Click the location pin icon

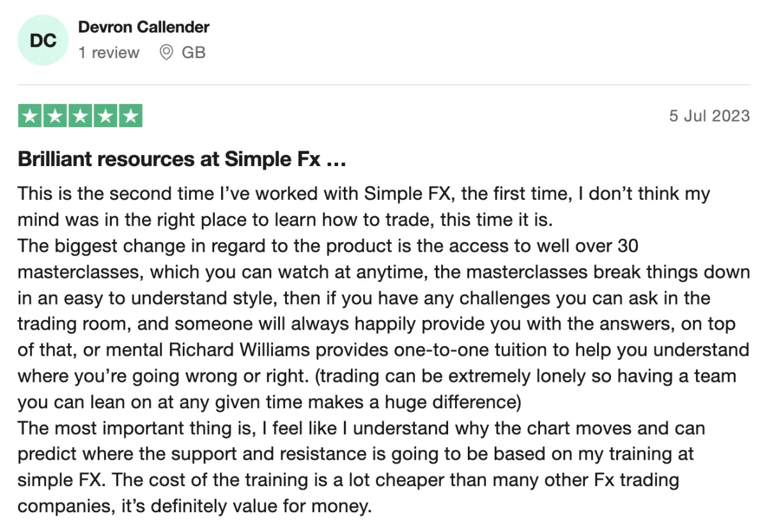coord(166,52)
